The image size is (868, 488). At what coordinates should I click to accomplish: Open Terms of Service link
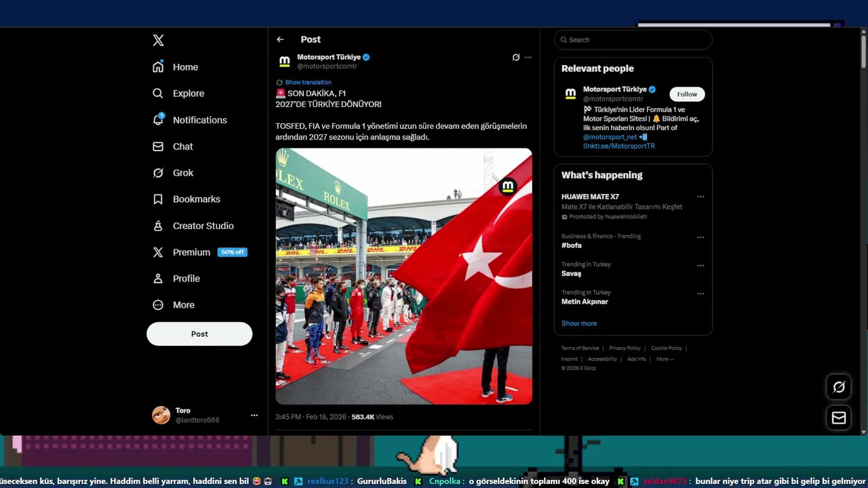(x=580, y=348)
